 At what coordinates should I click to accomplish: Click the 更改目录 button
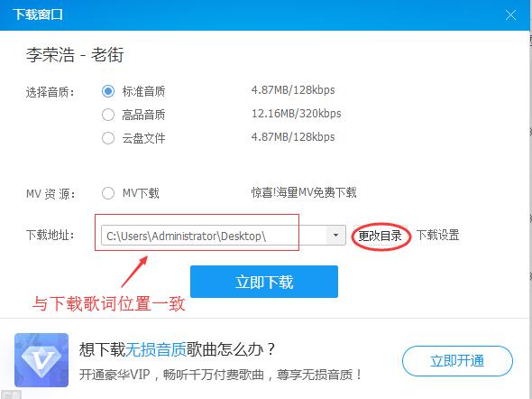(380, 236)
